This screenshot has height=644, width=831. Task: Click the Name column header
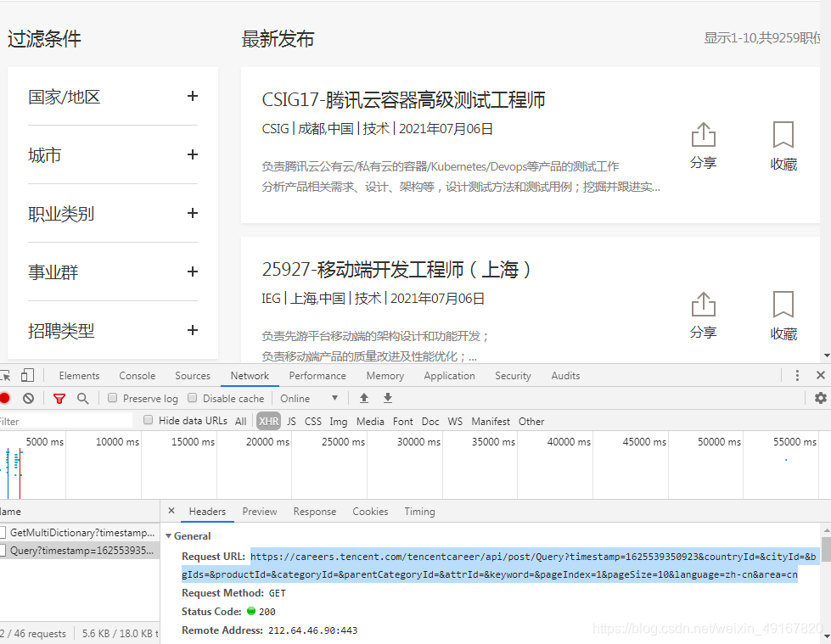(80, 511)
